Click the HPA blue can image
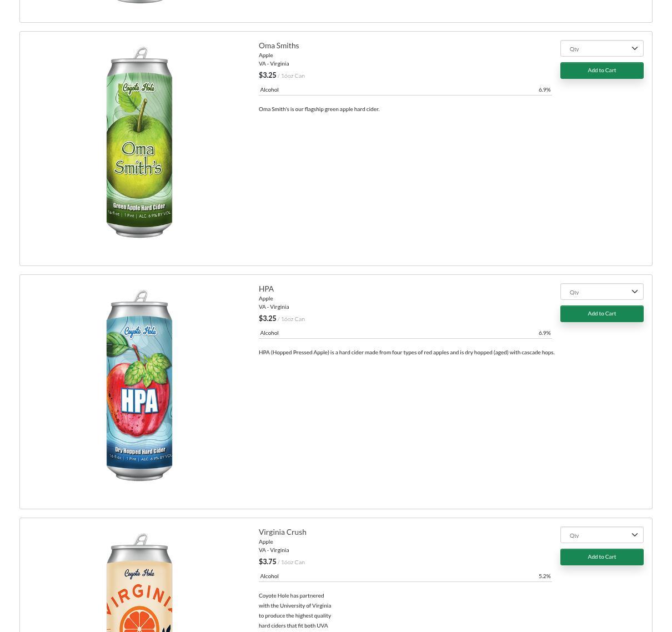This screenshot has height=632, width=672. coord(139,385)
